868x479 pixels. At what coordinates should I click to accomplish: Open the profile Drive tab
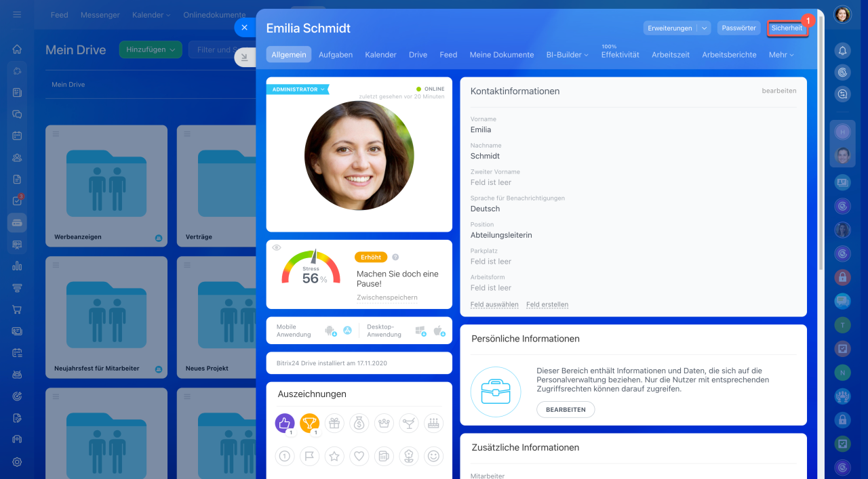coord(418,55)
